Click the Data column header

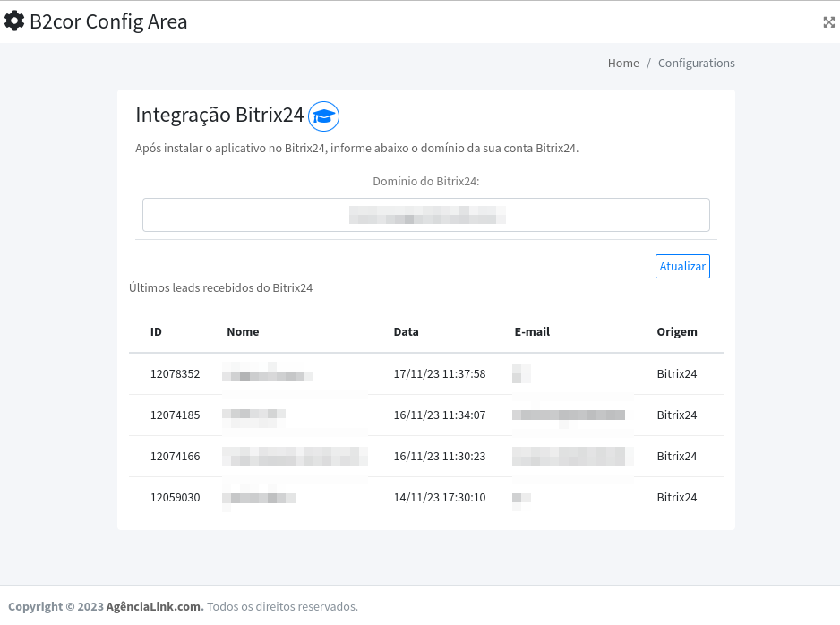pyautogui.click(x=406, y=331)
